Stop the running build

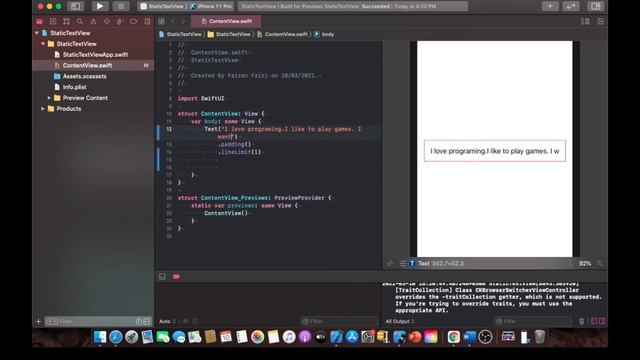pos(121,6)
